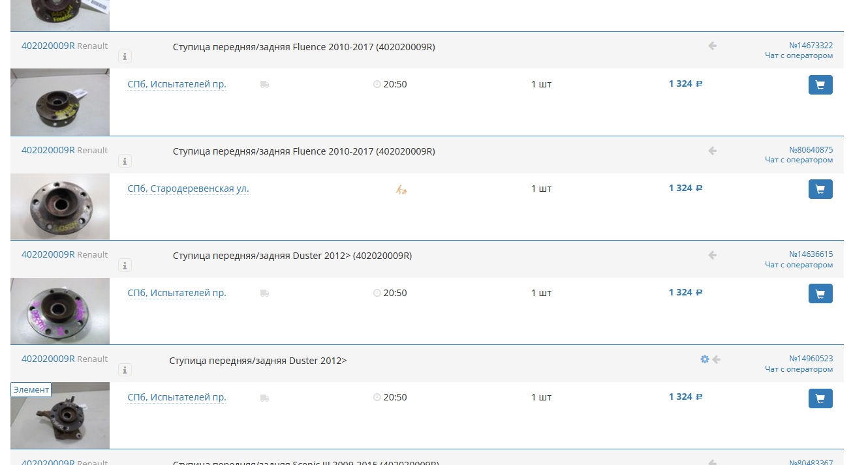Click price 1 324 ₽ for №14636615

tap(685, 292)
